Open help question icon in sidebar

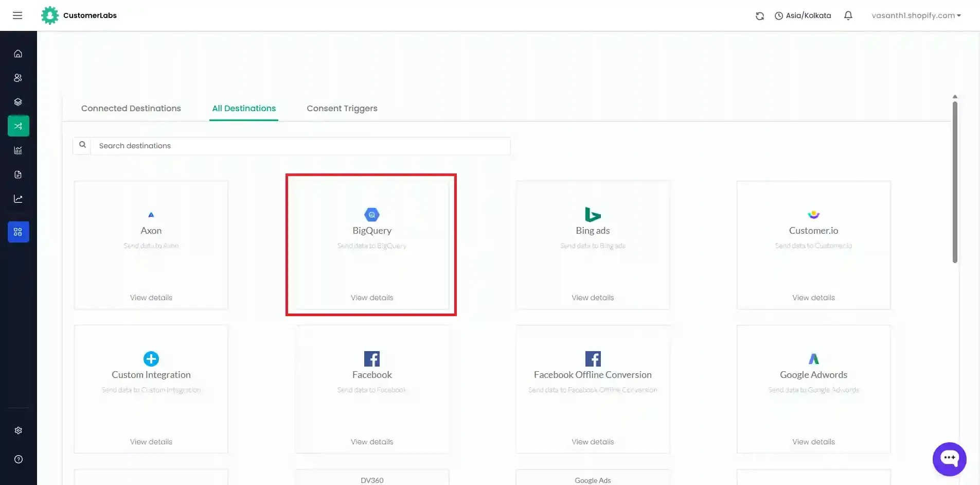(x=19, y=459)
